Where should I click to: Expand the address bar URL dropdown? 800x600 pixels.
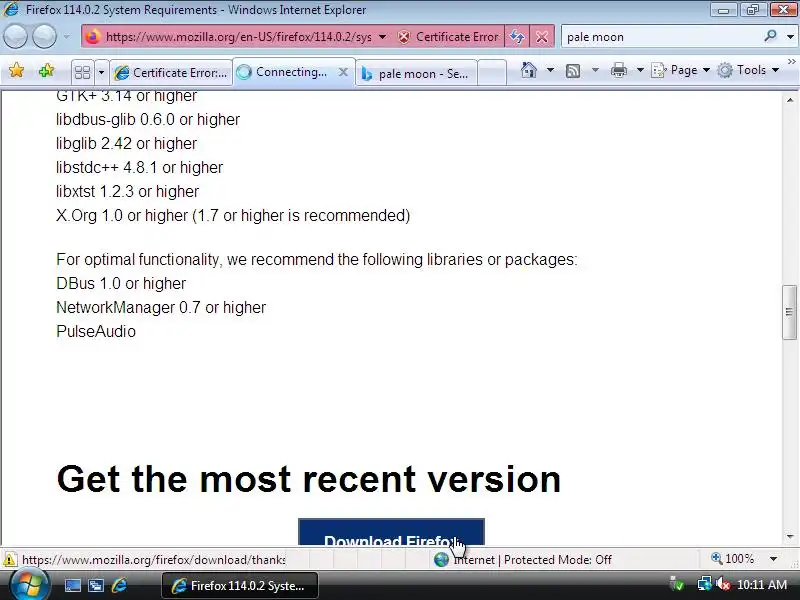[382, 37]
